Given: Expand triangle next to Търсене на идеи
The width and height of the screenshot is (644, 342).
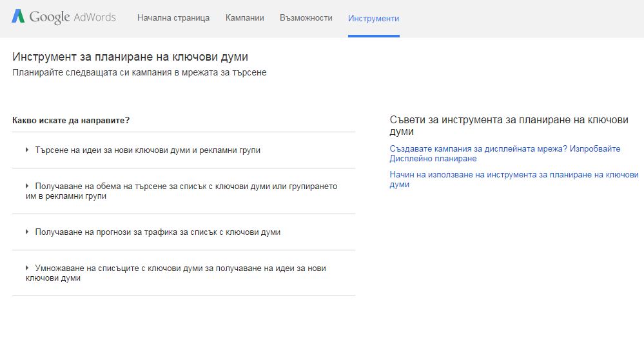Looking at the screenshot, I should (27, 150).
